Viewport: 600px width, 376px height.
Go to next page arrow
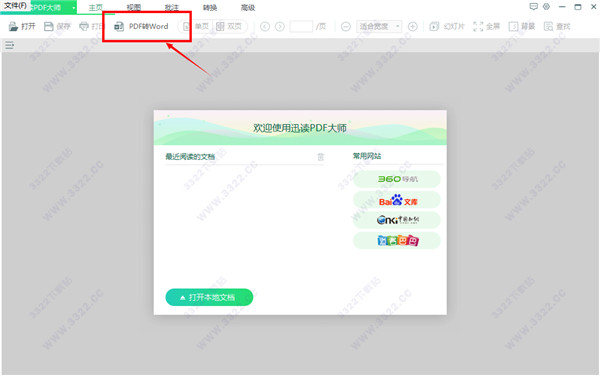point(280,26)
